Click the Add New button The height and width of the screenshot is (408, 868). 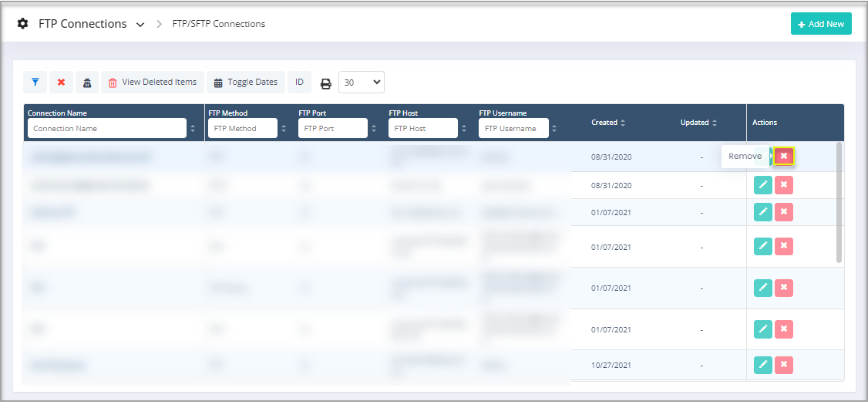click(820, 24)
